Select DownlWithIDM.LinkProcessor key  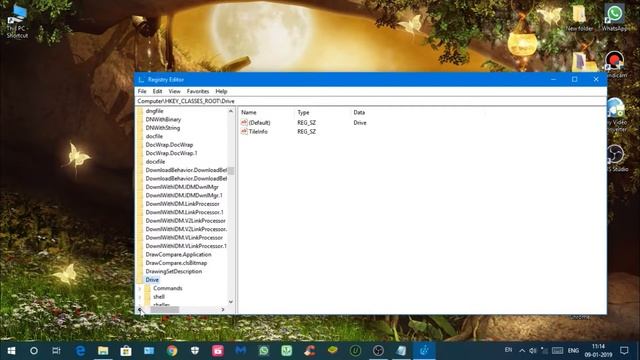182,204
